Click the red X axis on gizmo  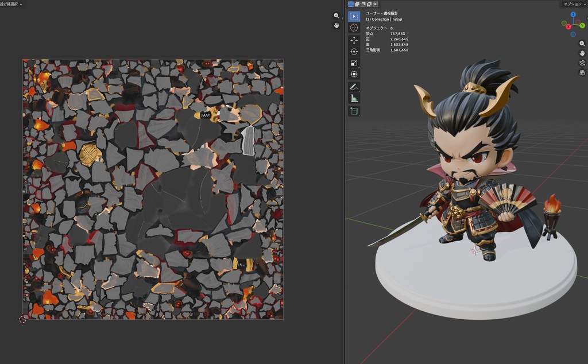568,26
